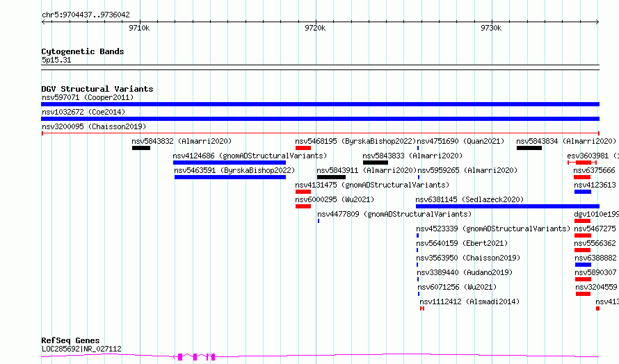The width and height of the screenshot is (619, 364).
Task: Click black bar under nsv5843832
Action: [141, 148]
